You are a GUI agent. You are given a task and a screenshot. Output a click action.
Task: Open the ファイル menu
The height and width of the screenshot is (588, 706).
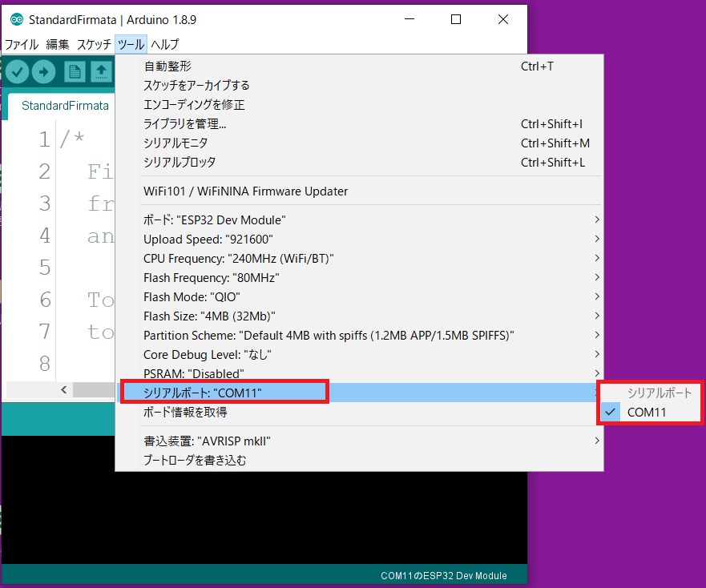(x=21, y=44)
